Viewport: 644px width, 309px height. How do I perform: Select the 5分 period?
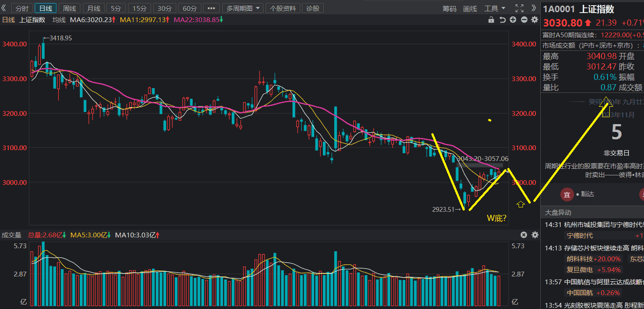116,8
